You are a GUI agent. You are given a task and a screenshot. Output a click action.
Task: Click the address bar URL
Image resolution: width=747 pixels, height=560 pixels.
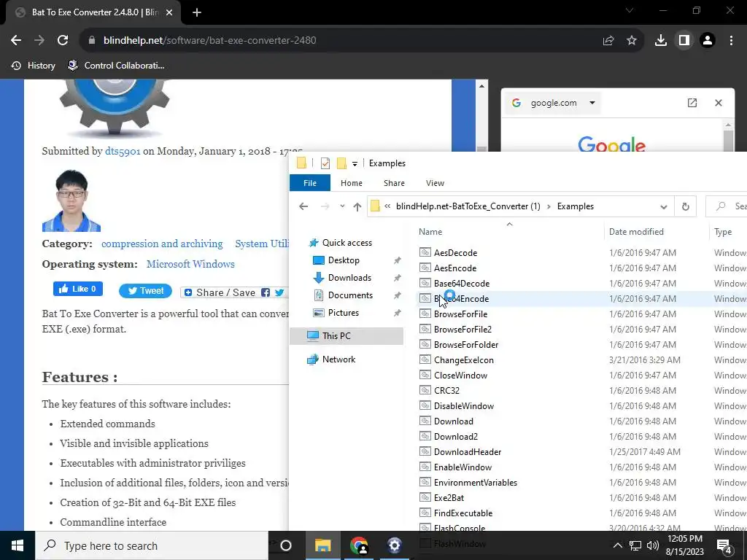[209, 41]
